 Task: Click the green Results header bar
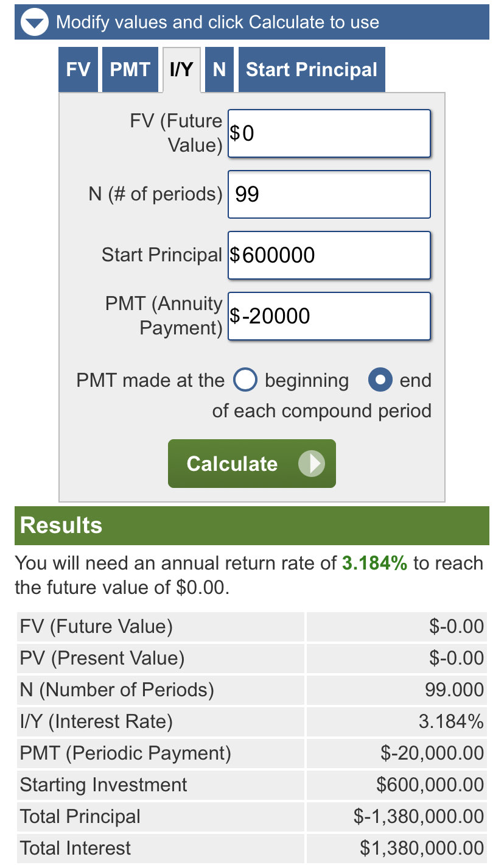tap(251, 525)
